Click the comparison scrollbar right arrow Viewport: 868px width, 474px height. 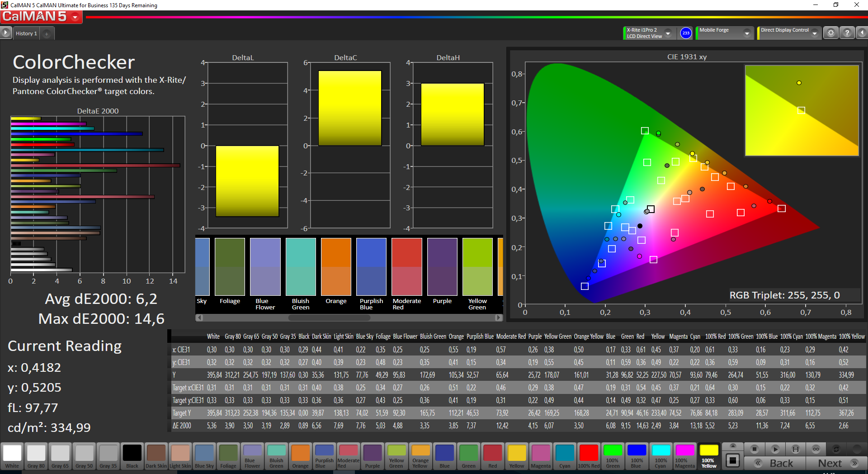499,318
